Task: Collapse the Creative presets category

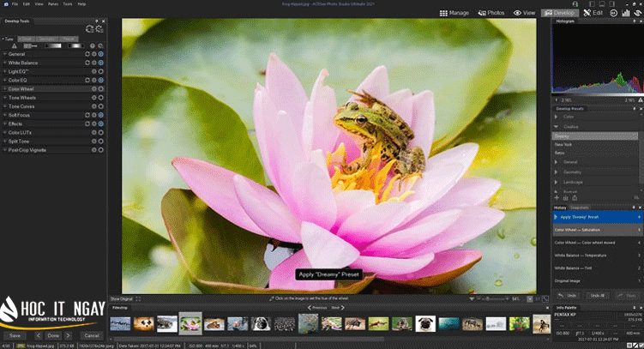Action: pyautogui.click(x=557, y=126)
